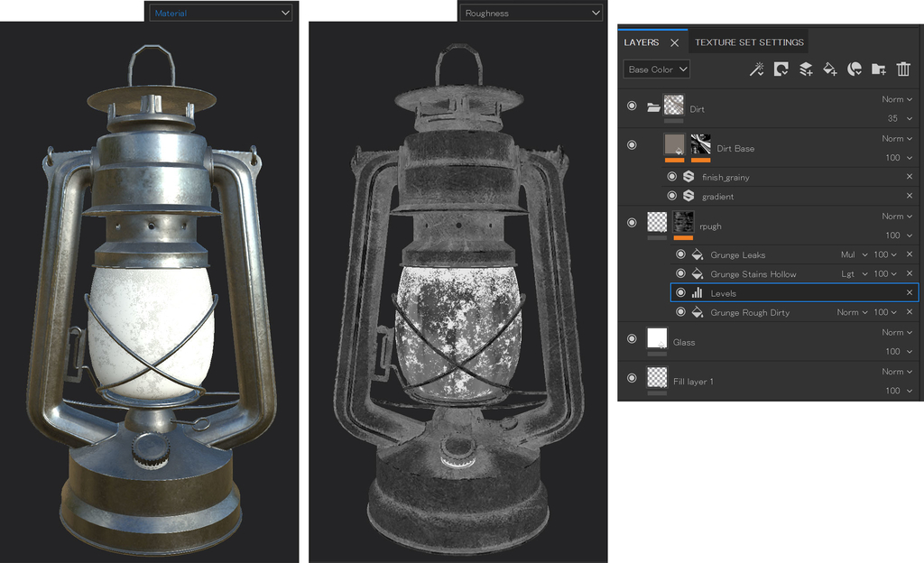Select the Dirt Base fill color thumbnail
Viewport: 924px width, 563px height.
pyautogui.click(x=674, y=144)
